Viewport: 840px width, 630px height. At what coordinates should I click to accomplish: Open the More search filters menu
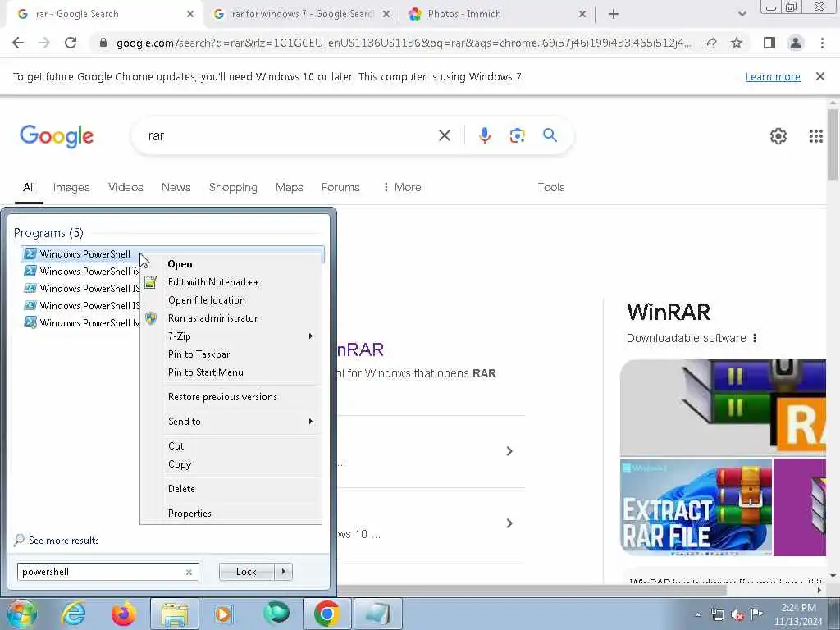(x=402, y=187)
